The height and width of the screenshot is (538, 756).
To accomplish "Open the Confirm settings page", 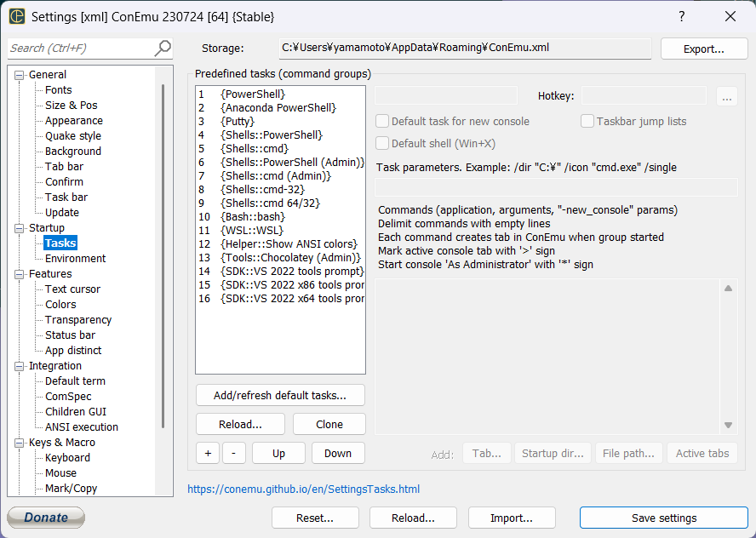I will pos(64,181).
